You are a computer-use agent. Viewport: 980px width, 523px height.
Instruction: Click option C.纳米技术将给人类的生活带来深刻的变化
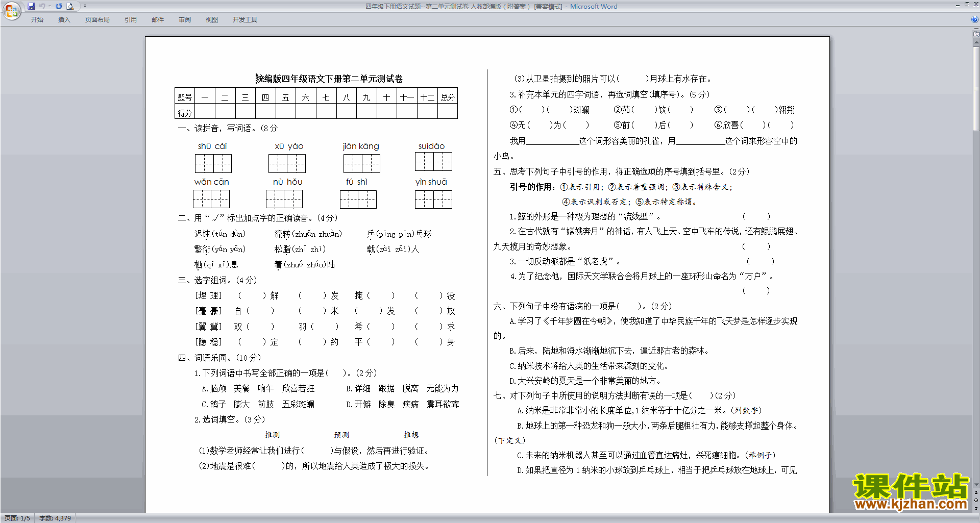(x=590, y=366)
